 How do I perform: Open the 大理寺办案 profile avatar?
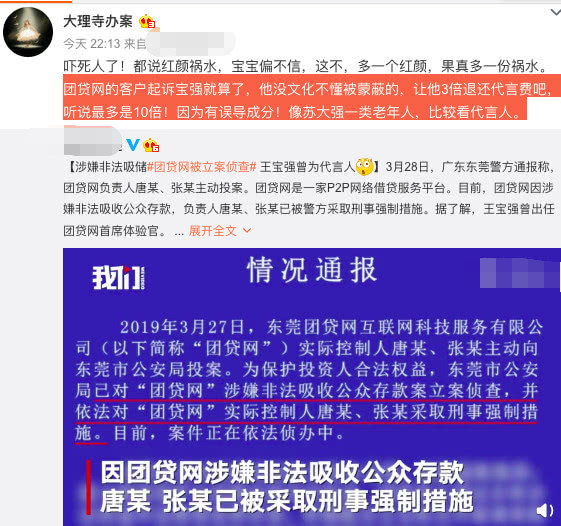[x=28, y=32]
